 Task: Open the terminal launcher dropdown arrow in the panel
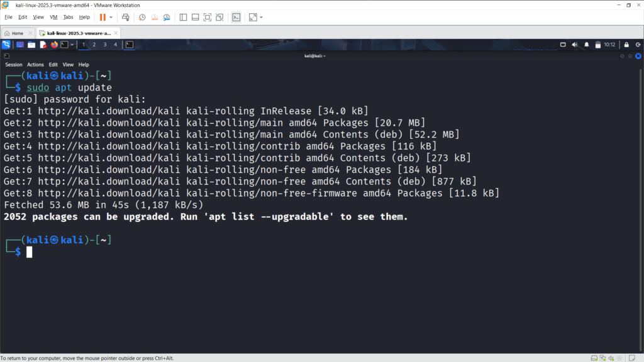pyautogui.click(x=72, y=45)
